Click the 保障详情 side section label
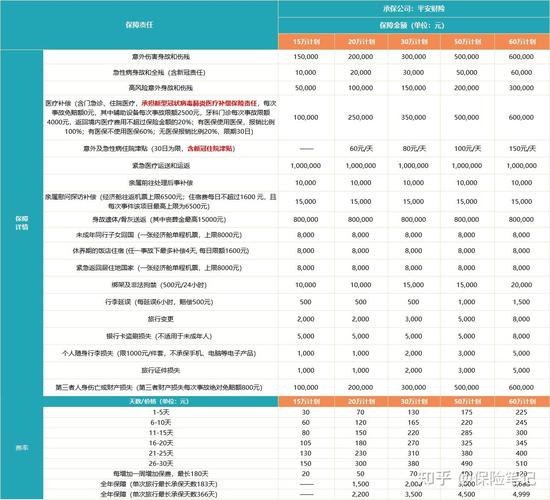 click(22, 223)
